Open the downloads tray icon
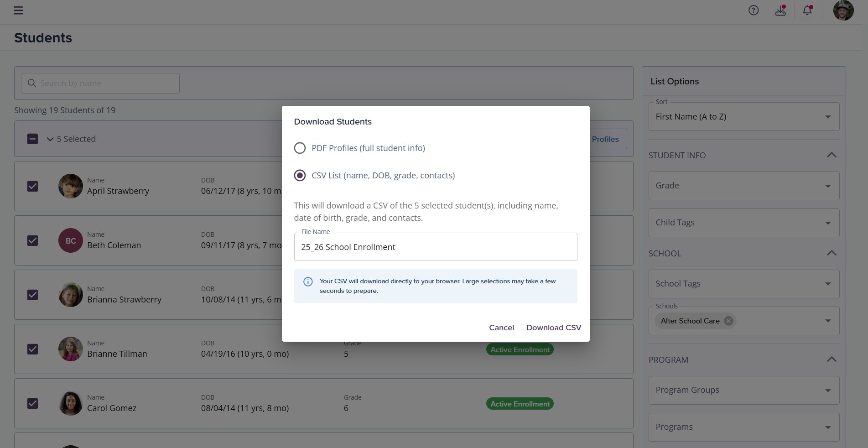868x448 pixels. 780,10
